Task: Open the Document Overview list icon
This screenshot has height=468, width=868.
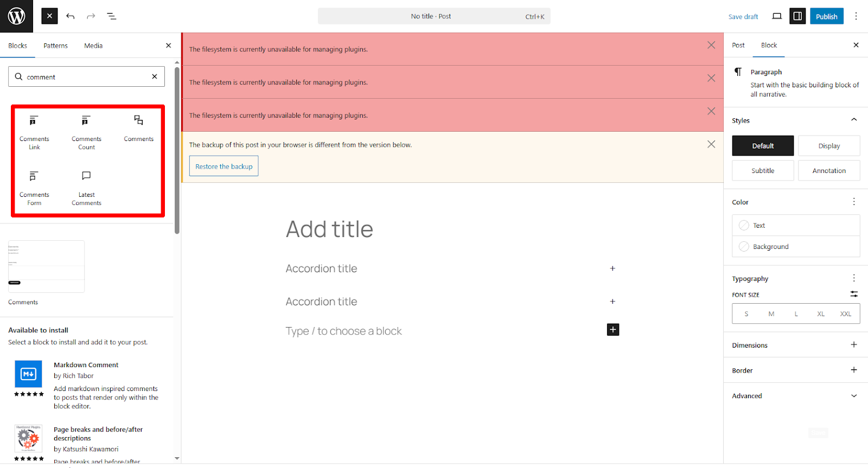Action: 112,16
